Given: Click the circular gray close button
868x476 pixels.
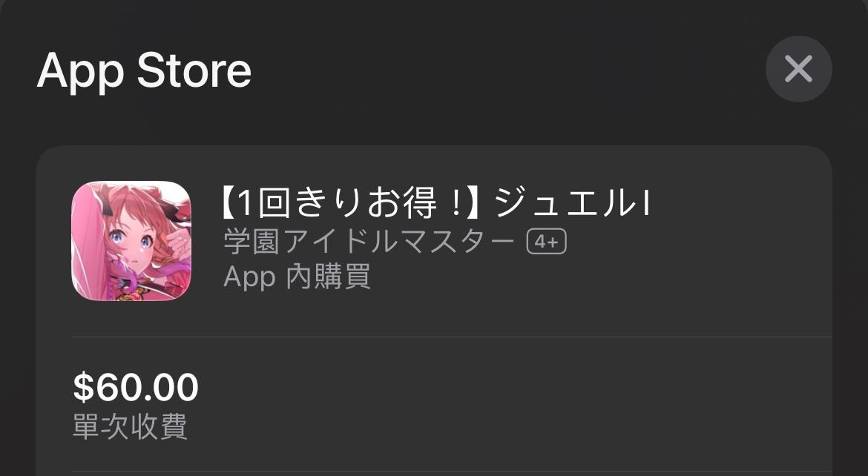Looking at the screenshot, I should click(x=798, y=69).
